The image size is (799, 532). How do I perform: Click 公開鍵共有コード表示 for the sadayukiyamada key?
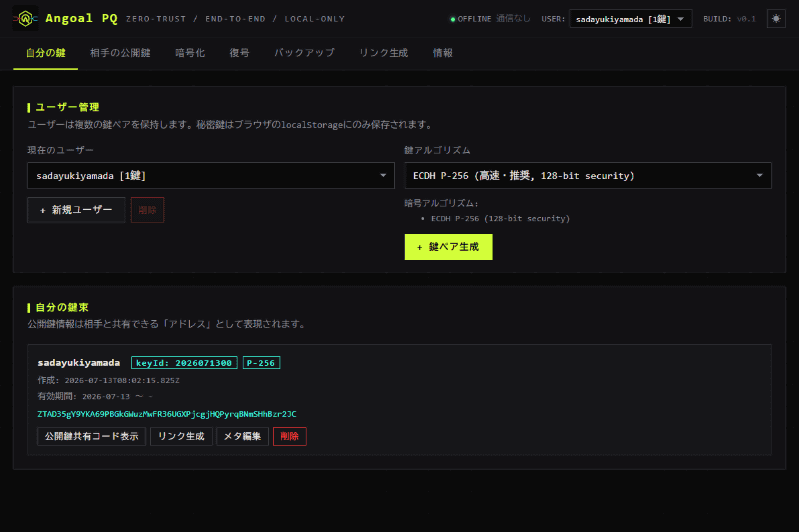[91, 436]
